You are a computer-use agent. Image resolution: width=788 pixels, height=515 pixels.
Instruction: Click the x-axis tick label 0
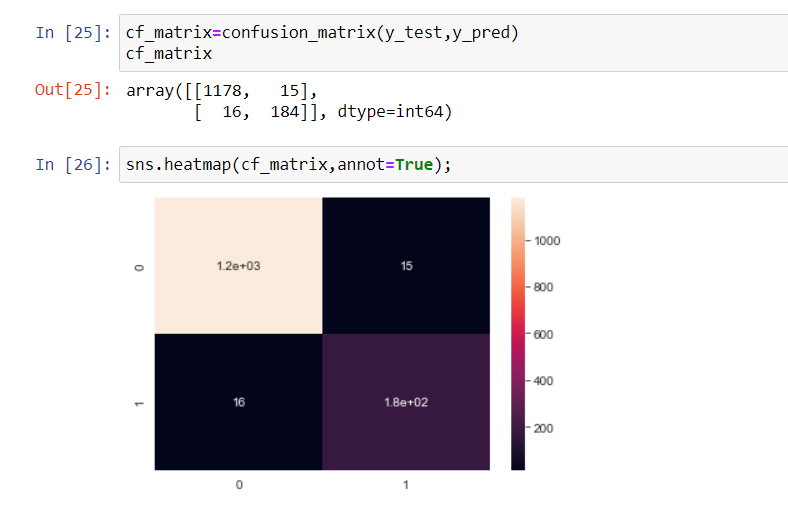click(x=239, y=485)
